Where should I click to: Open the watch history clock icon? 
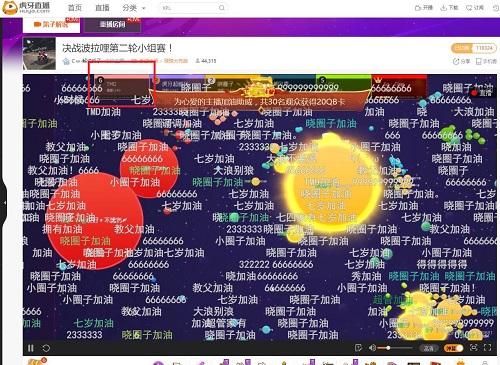pyautogui.click(x=496, y=8)
